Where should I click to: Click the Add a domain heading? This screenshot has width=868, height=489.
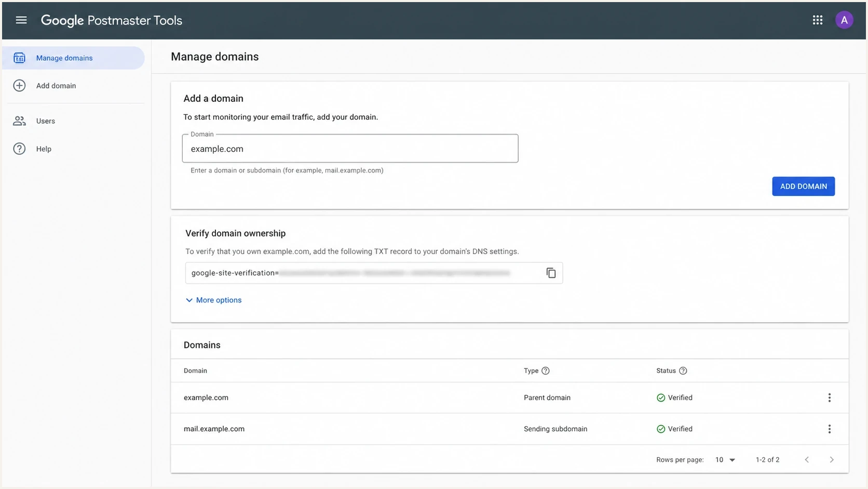point(213,98)
